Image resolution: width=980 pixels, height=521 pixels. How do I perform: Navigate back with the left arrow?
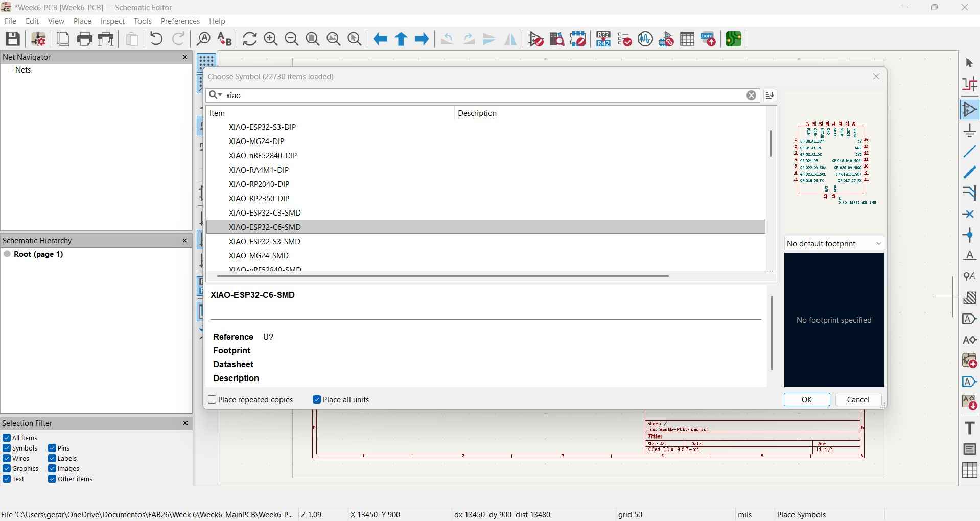[380, 39]
